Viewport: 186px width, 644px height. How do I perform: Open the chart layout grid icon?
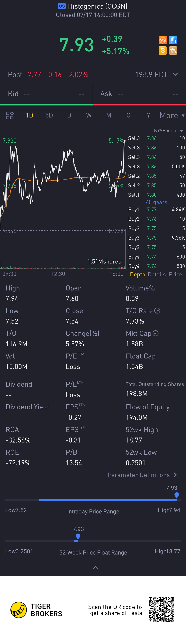pyautogui.click(x=9, y=115)
